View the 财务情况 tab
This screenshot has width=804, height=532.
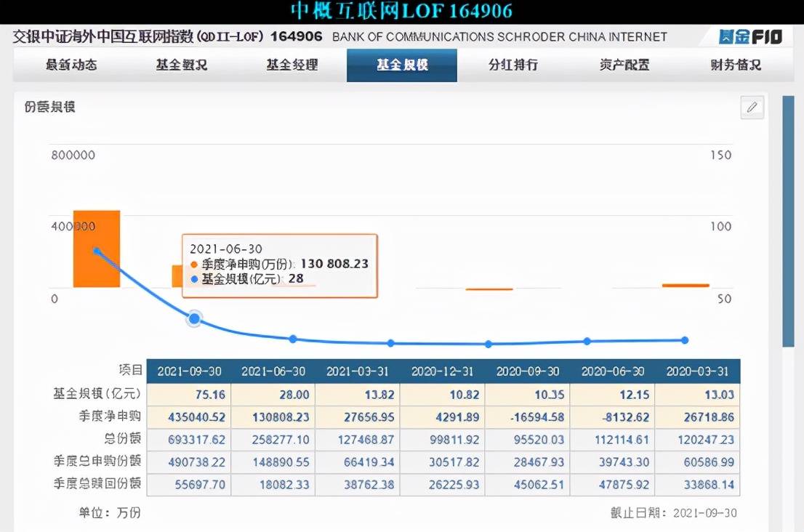pyautogui.click(x=735, y=65)
